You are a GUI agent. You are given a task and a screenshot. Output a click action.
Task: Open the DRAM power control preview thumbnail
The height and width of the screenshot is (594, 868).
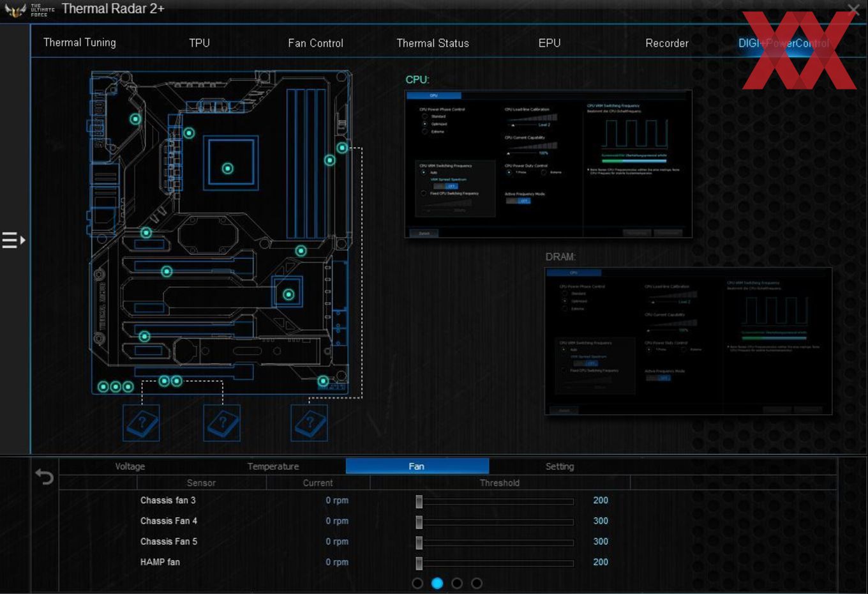688,341
